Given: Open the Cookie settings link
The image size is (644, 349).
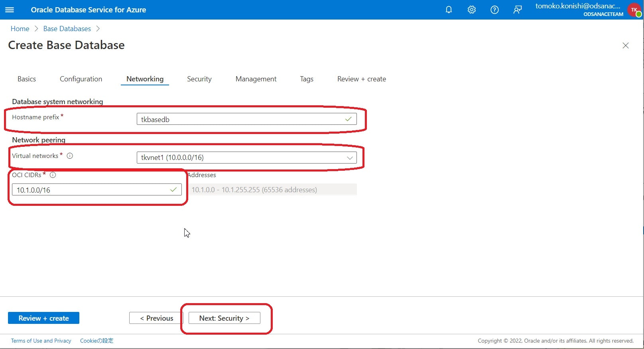Looking at the screenshot, I should click(97, 341).
